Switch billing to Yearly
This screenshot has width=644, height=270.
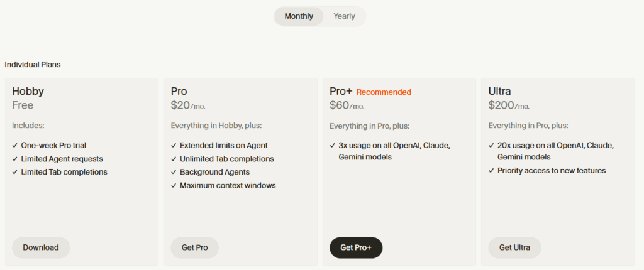[x=344, y=16]
